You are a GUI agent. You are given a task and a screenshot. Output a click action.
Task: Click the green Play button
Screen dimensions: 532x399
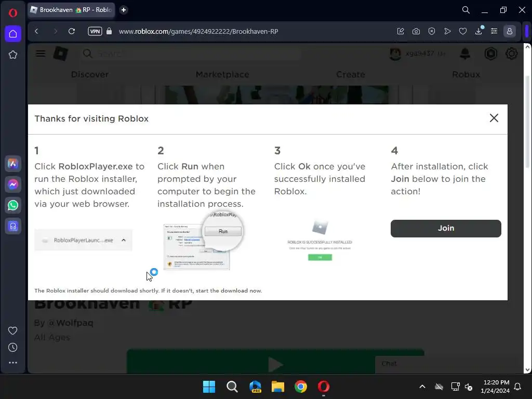[x=275, y=362]
